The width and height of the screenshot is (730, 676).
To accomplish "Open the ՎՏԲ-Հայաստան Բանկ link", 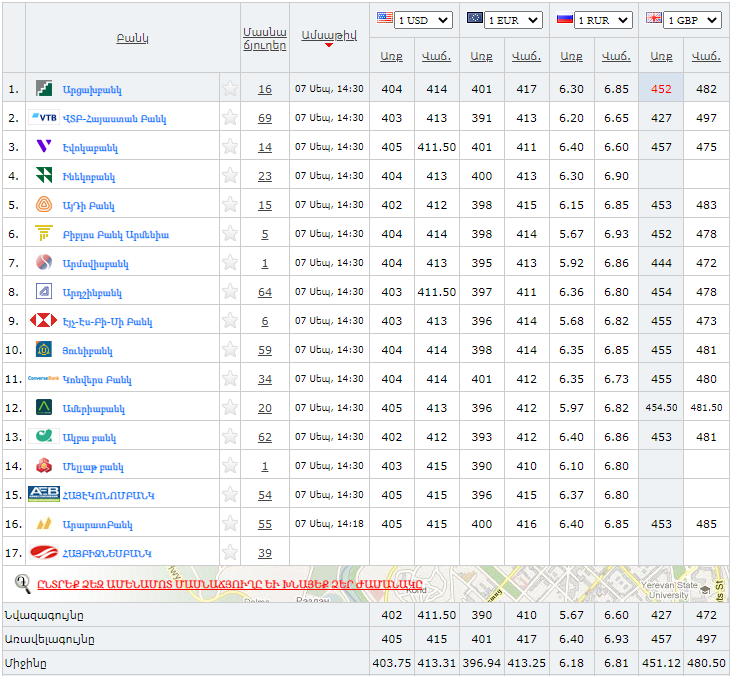I will point(115,118).
